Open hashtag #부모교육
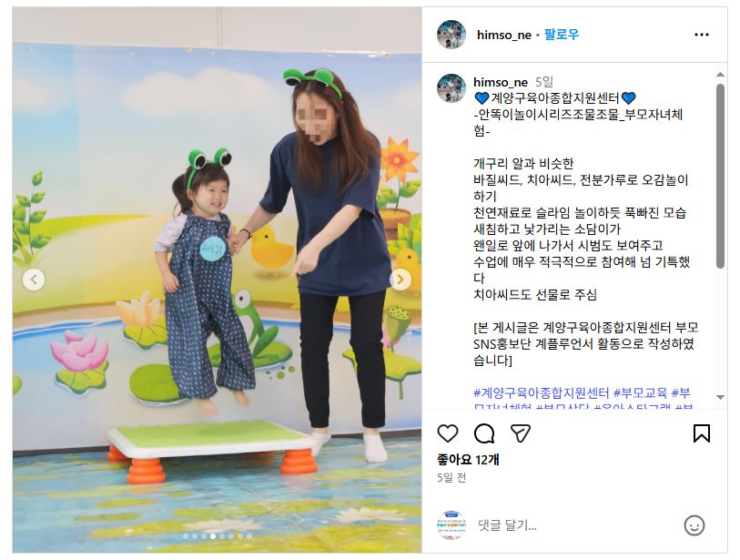 pos(640,392)
